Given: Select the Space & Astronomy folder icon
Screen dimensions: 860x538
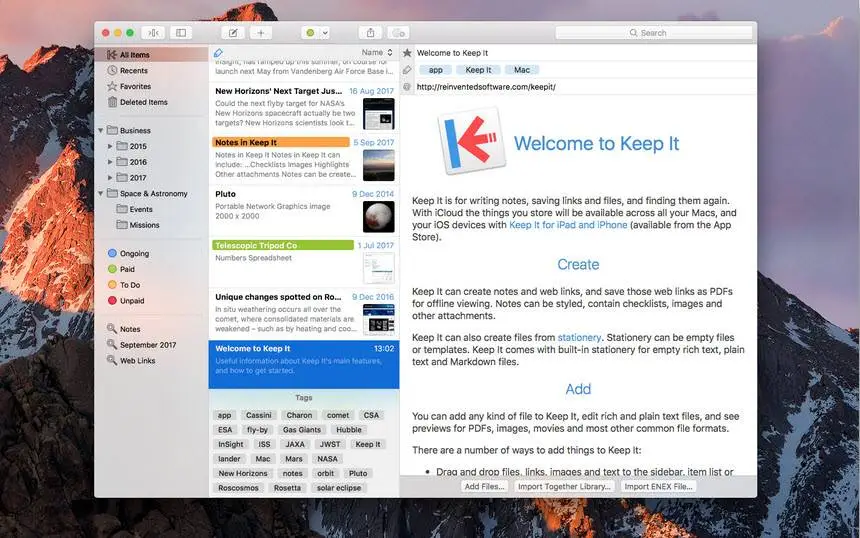Looking at the screenshot, I should coord(112,194).
